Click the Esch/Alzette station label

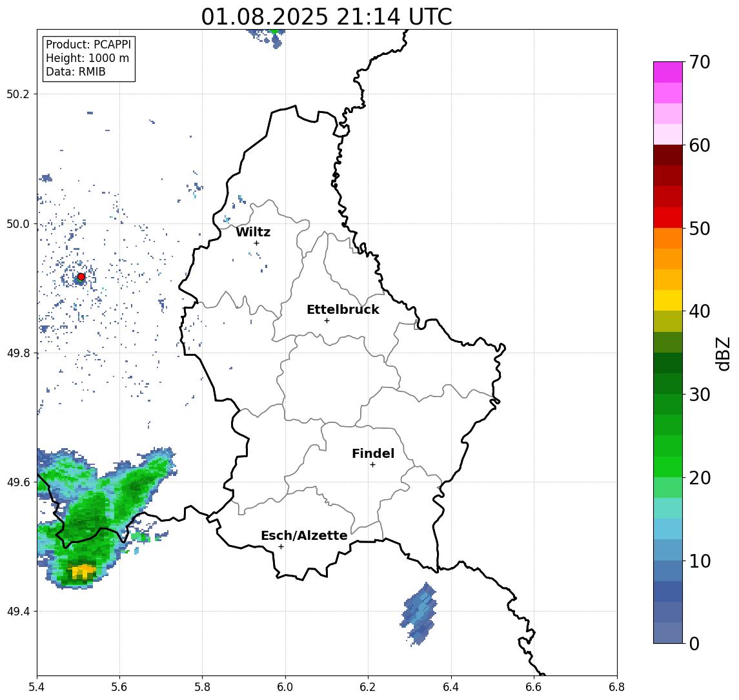point(304,535)
